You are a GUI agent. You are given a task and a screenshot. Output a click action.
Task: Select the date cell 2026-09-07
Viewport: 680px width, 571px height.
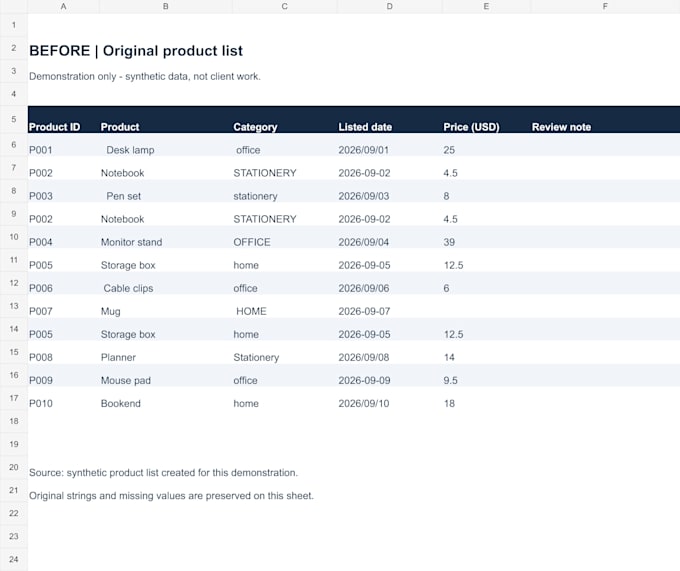pos(389,306)
